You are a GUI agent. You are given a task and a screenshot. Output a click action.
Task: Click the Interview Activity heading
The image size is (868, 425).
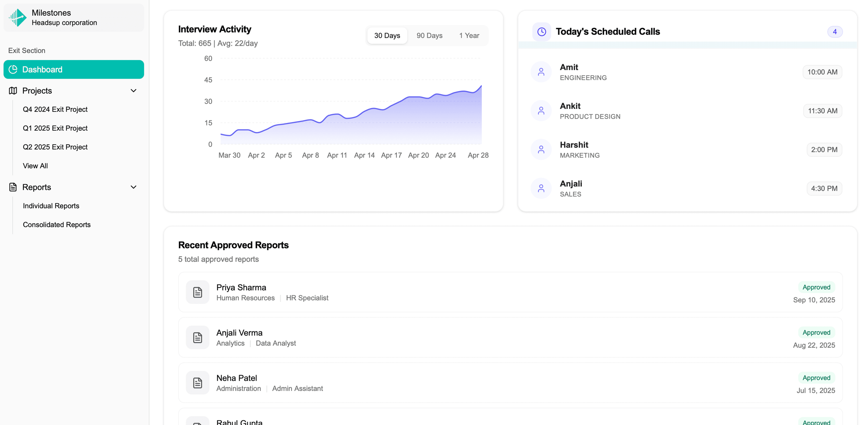click(x=215, y=29)
